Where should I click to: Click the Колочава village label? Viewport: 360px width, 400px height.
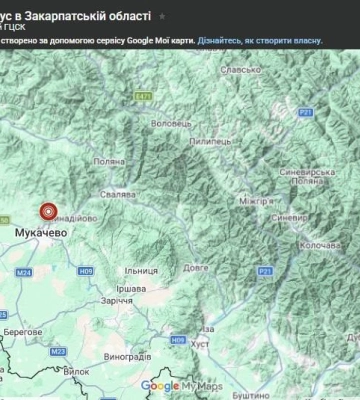coord(320,246)
